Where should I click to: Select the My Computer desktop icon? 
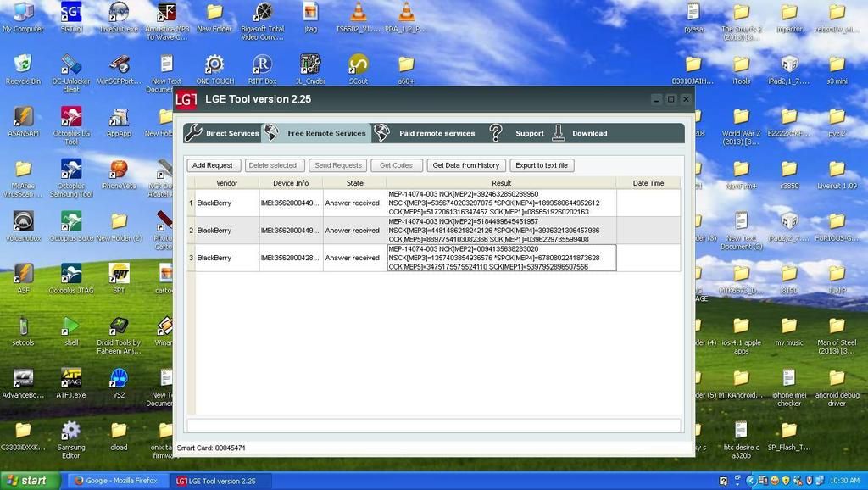[x=23, y=18]
